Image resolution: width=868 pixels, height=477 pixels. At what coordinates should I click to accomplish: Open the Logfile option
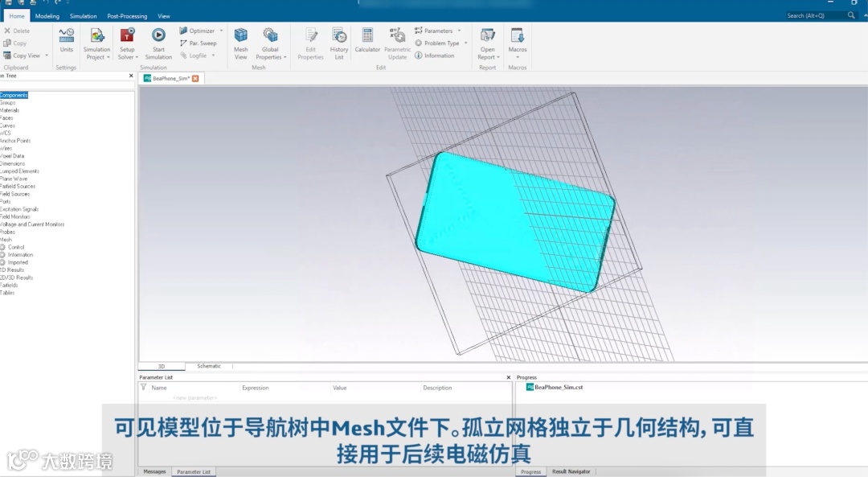(193, 56)
